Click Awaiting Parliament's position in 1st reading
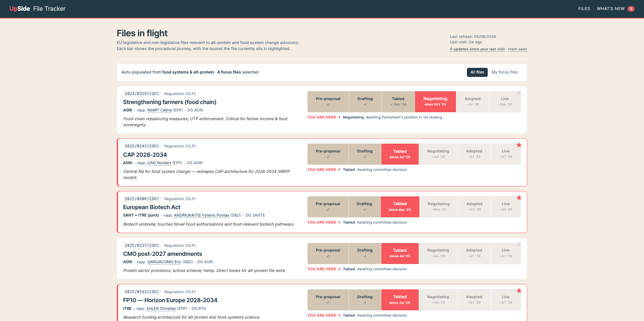 pyautogui.click(x=404, y=117)
